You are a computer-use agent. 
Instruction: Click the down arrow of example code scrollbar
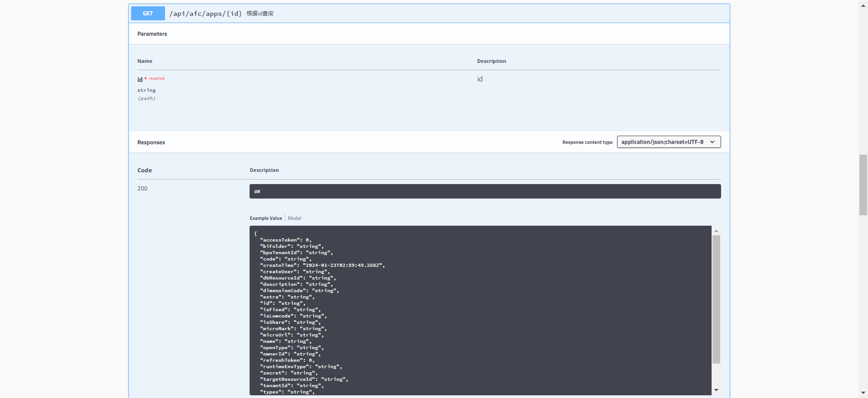pos(716,390)
